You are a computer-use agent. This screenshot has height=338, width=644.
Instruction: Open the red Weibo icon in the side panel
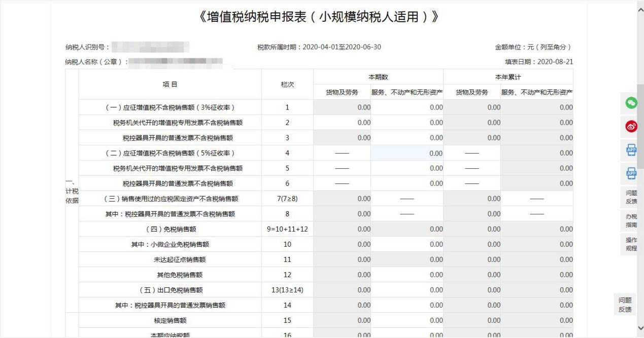[x=631, y=127]
